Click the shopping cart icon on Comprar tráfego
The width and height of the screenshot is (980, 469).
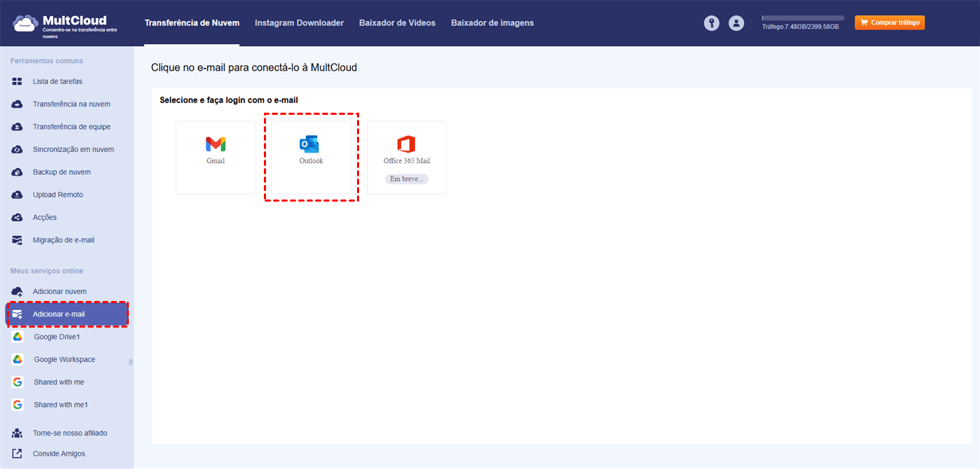(864, 23)
